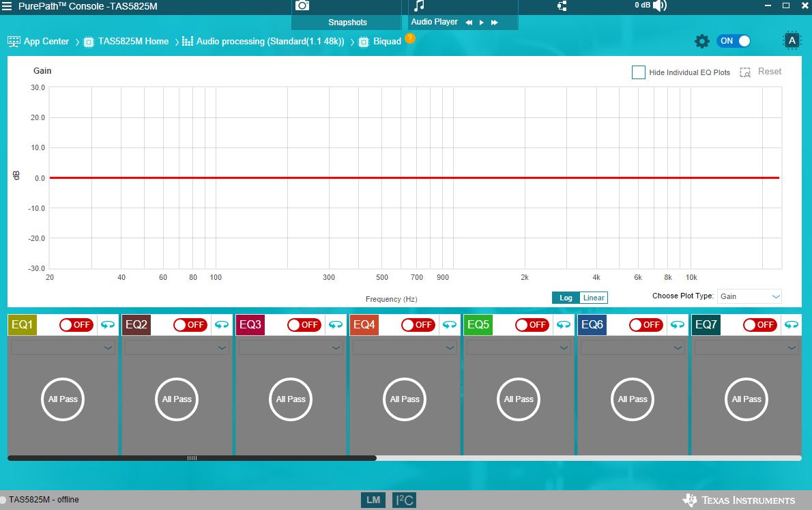Open the Choose Plot Type dropdown
812x510 pixels.
(749, 296)
